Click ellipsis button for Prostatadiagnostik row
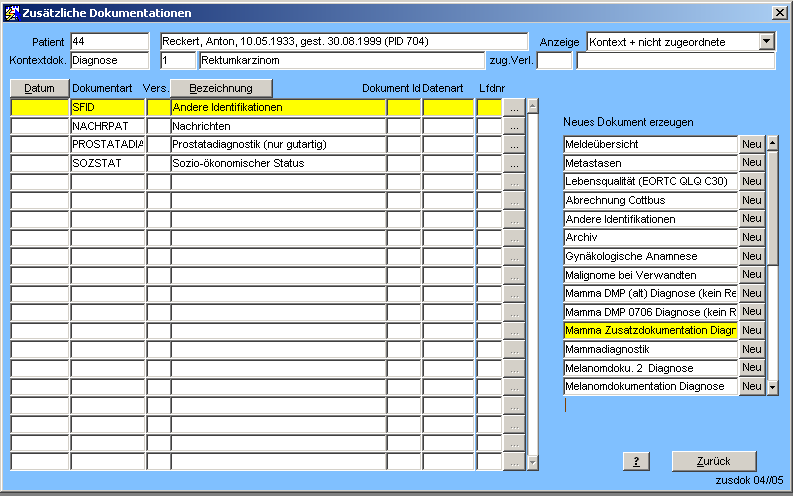 [x=513, y=145]
